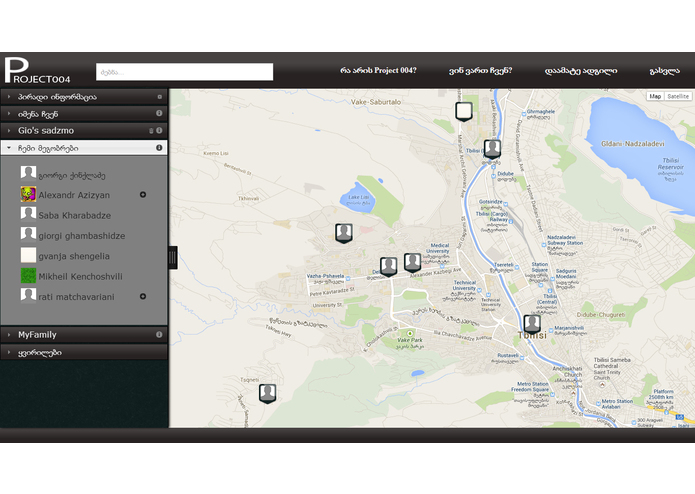This screenshot has height=494, width=695.
Task: Click the person marker at Vazha-Pshavela avenue
Action: (x=389, y=267)
